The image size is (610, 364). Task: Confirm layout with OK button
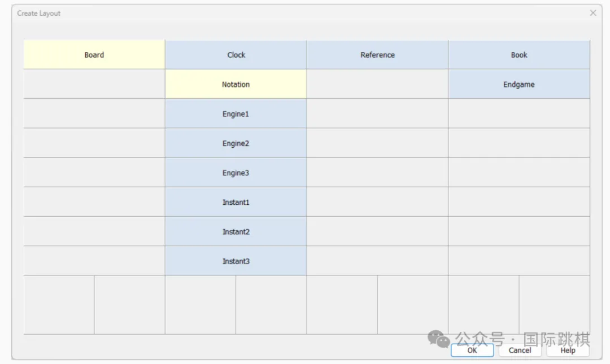[x=472, y=350]
